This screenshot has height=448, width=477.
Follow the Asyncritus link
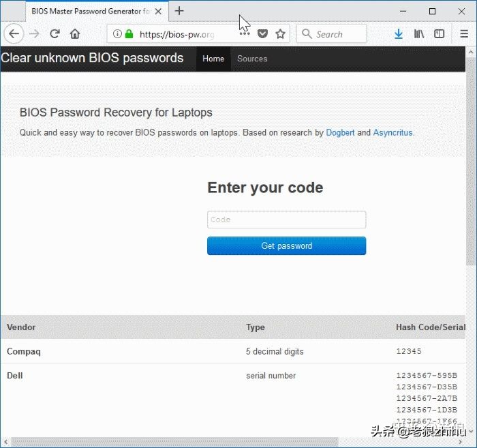point(393,133)
